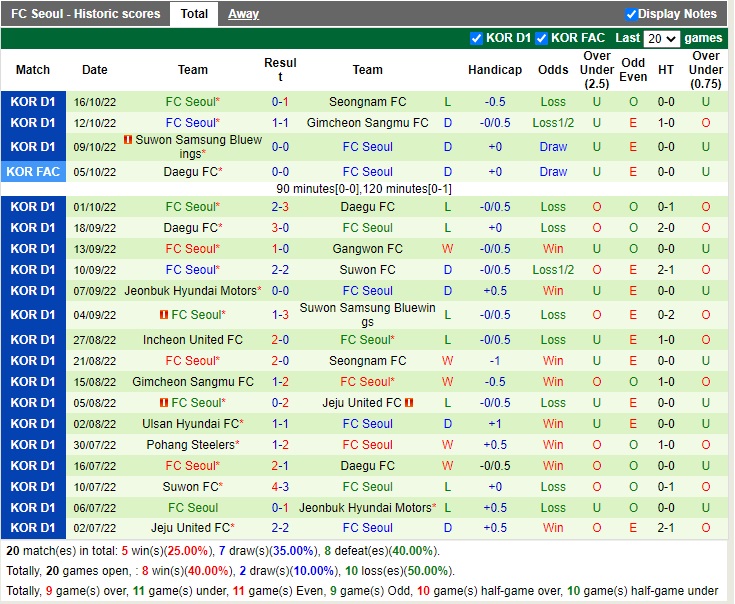Click the 4-3 score of Suwon FC match
This screenshot has height=604, width=735.
[x=280, y=487]
